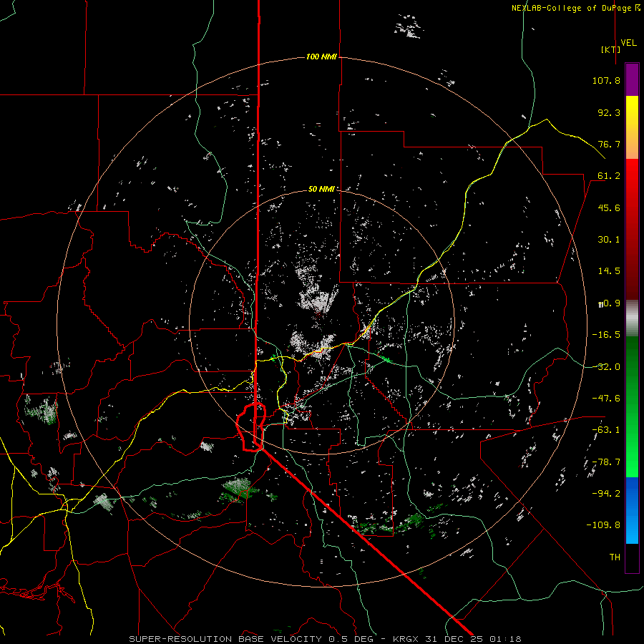Select the 76.7 scale value
Screen dimensions: 644x644
click(609, 144)
